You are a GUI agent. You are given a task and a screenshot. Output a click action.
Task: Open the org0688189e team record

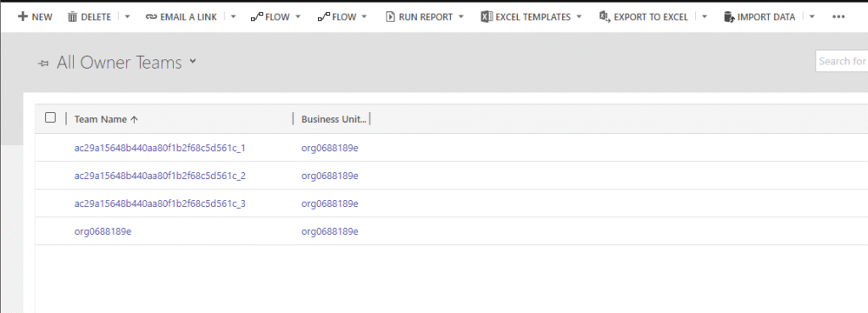(103, 231)
